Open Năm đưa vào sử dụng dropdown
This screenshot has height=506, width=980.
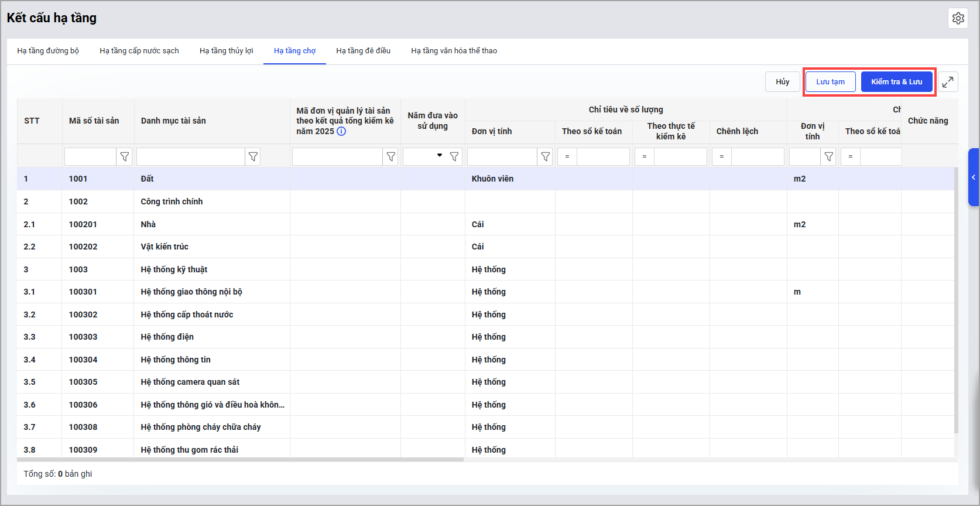click(x=439, y=156)
